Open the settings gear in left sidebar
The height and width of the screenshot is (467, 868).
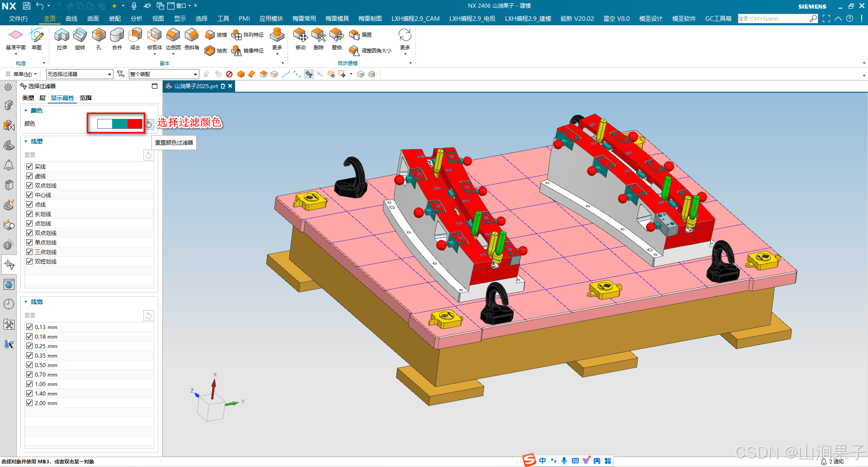pos(9,87)
